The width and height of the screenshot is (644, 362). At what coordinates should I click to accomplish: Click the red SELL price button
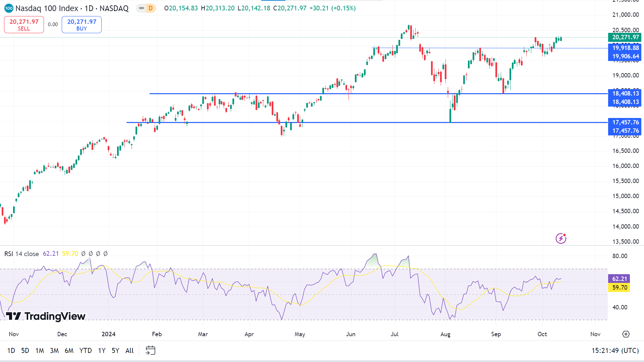24,25
